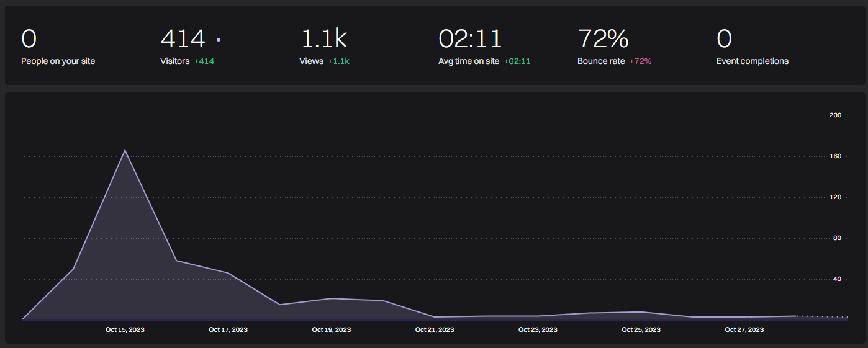868x348 pixels.
Task: Click the Oct 27, 2023 axis label
Action: click(744, 330)
